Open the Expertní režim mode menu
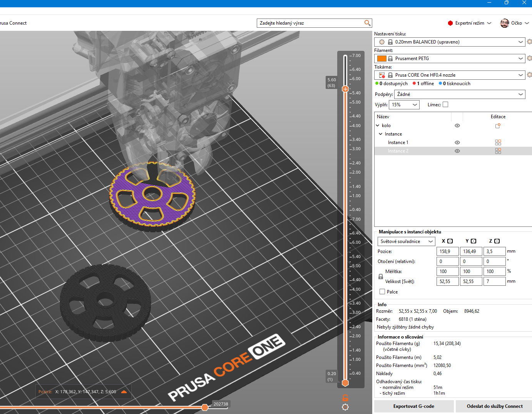The height and width of the screenshot is (414, 532). (470, 23)
